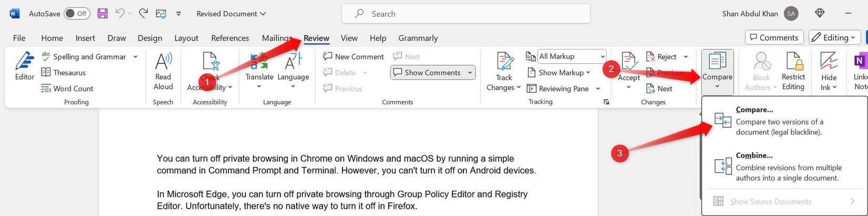868x216 pixels.
Task: Open the Tracking group dialog launcher
Action: (x=607, y=102)
